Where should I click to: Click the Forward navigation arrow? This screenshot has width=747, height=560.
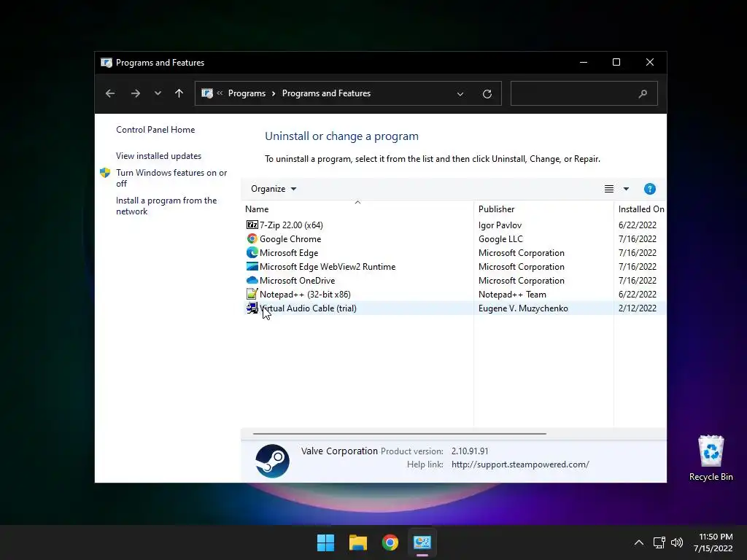coord(135,93)
